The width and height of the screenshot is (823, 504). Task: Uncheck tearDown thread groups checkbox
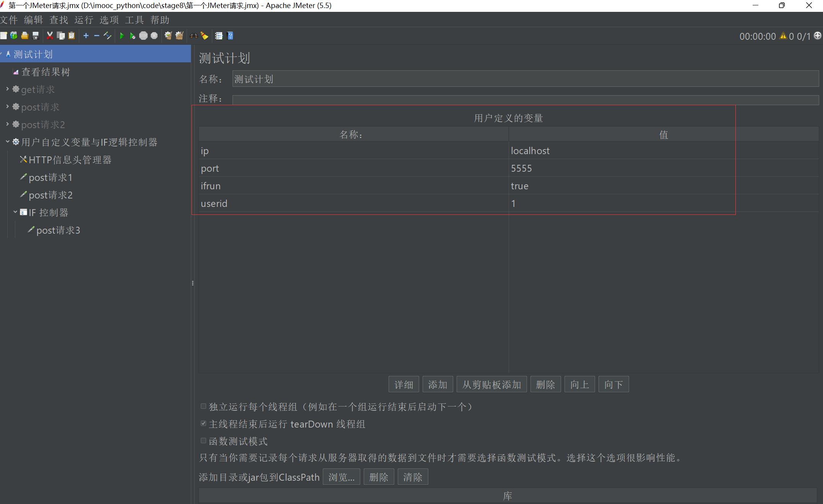(203, 423)
